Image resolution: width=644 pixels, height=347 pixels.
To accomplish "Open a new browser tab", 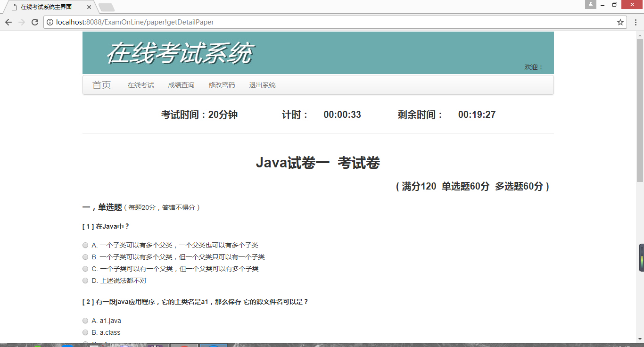I will [107, 7].
